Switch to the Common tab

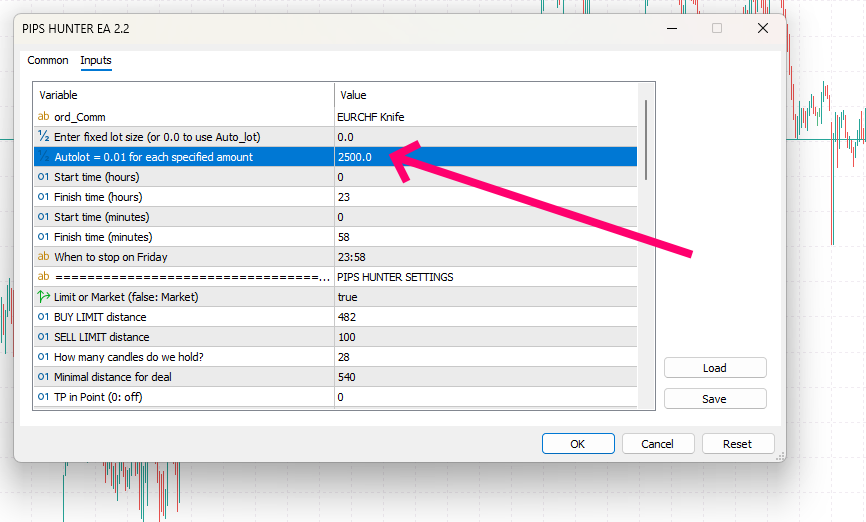(x=48, y=60)
